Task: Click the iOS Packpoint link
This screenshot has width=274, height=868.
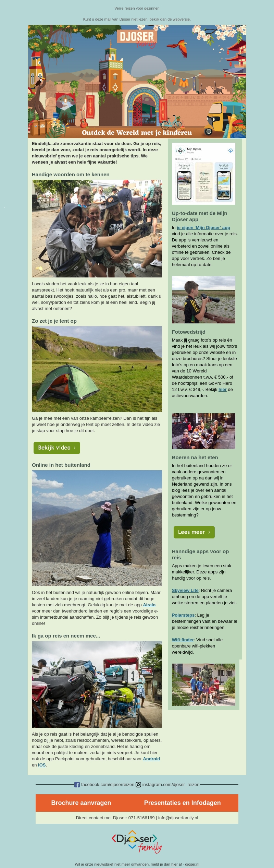Action: pyautogui.click(x=42, y=765)
